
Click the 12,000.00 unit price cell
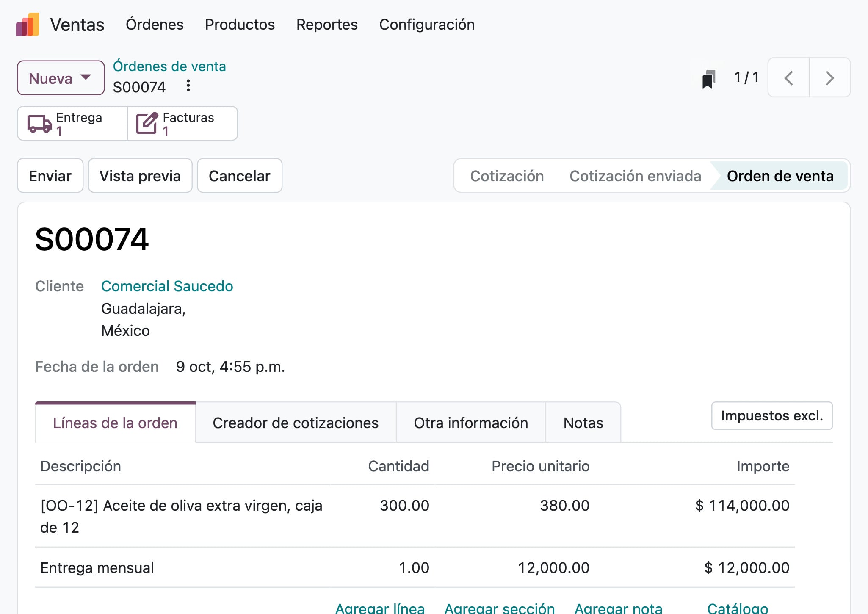[553, 568]
